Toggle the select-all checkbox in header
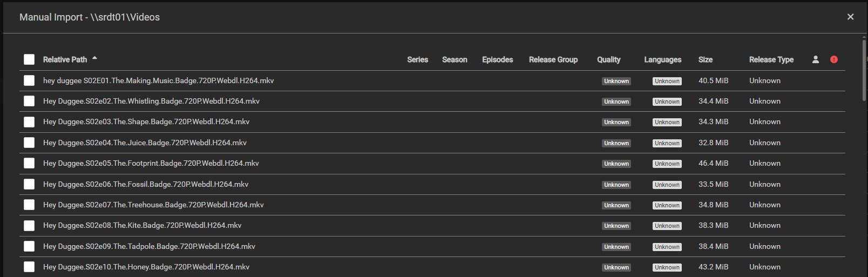 click(29, 59)
